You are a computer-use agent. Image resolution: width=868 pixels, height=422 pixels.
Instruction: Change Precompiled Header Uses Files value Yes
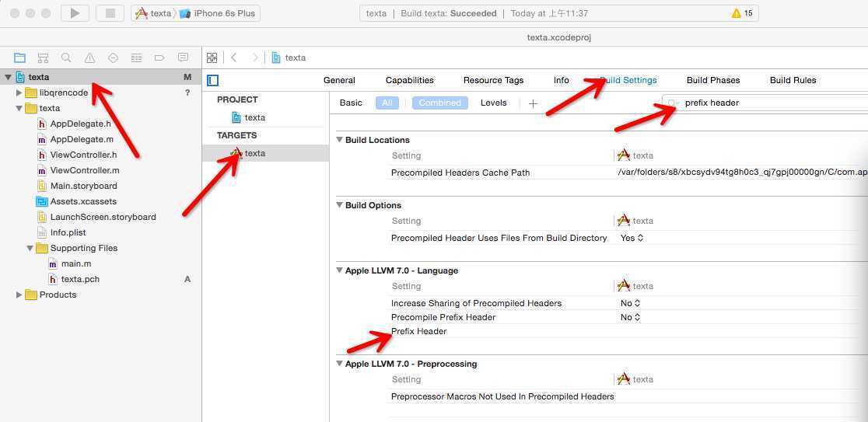(632, 238)
